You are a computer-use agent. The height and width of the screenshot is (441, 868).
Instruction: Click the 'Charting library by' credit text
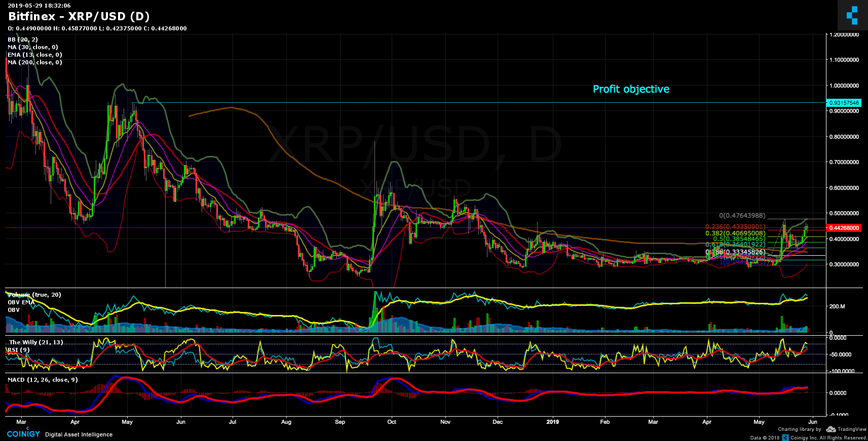pos(800,429)
